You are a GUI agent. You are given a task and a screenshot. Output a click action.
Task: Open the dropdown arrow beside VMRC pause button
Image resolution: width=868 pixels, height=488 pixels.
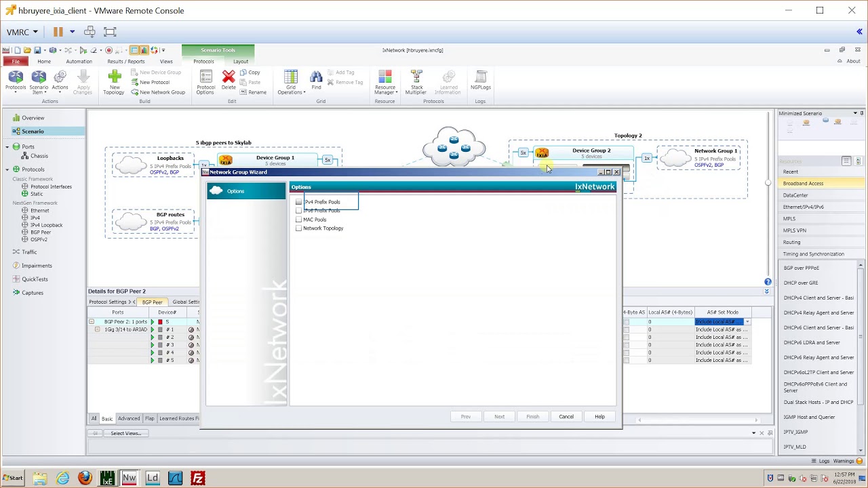pyautogui.click(x=72, y=32)
